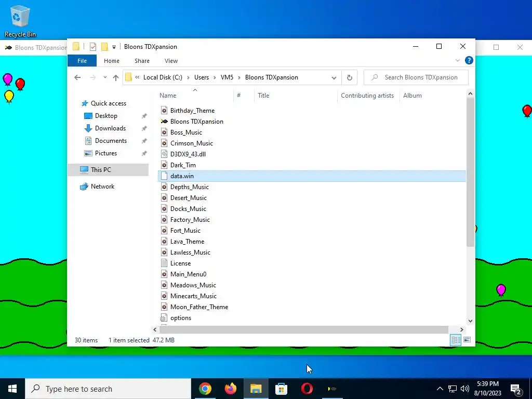Select the Crimson_Music file icon

click(x=164, y=143)
